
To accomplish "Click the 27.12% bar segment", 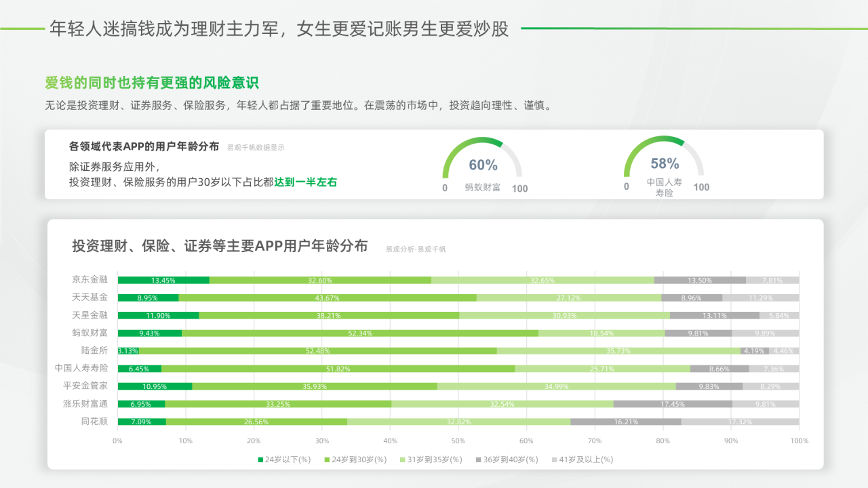I will click(x=569, y=298).
